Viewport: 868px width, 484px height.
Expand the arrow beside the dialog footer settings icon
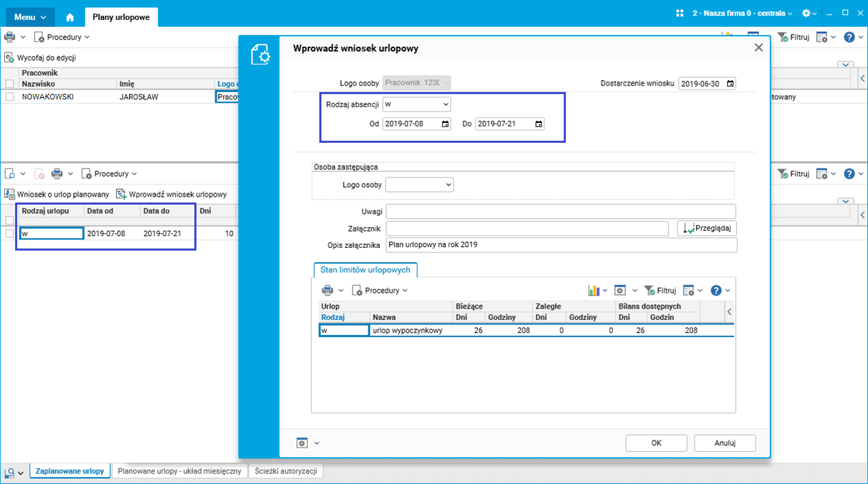click(x=317, y=443)
